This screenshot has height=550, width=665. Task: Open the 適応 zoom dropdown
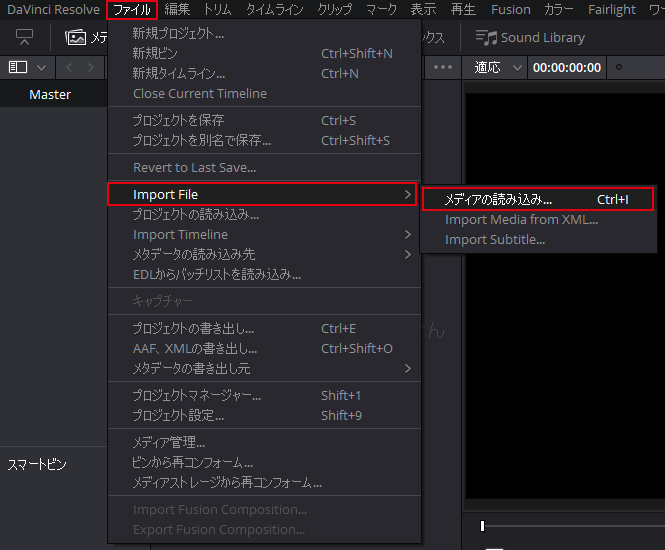pos(497,67)
